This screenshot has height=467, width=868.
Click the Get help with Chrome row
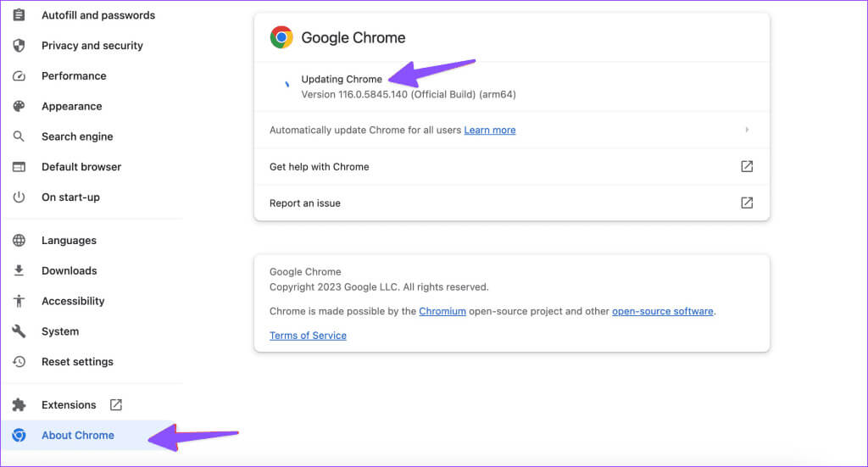coord(511,166)
